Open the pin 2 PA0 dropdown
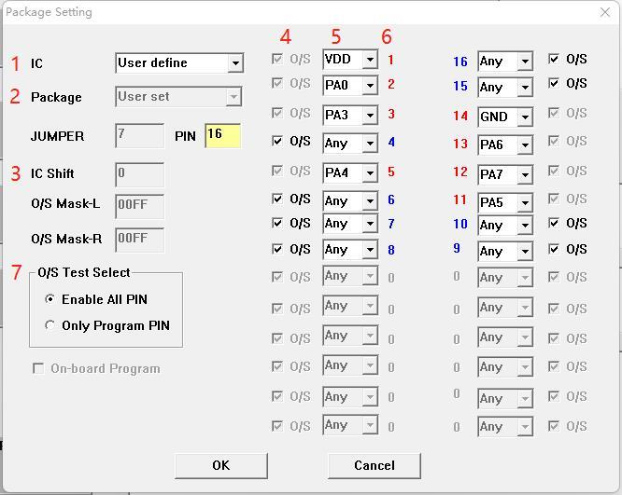 [x=350, y=85]
